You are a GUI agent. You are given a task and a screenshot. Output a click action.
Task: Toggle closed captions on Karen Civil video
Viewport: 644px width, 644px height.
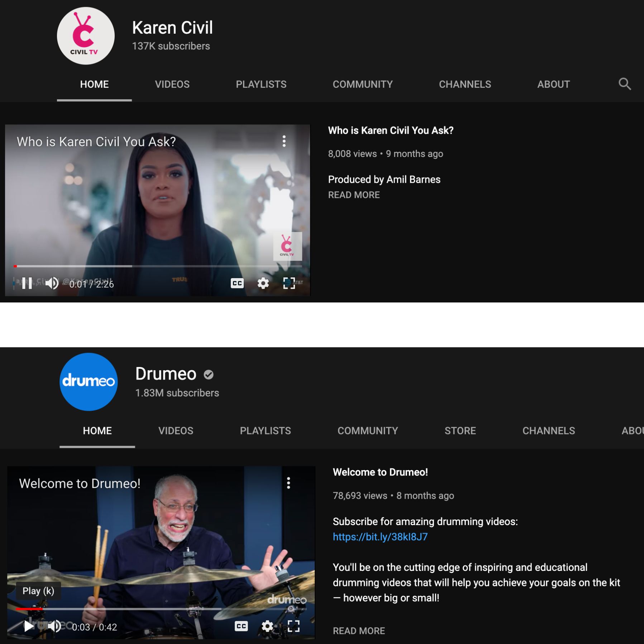[237, 283]
